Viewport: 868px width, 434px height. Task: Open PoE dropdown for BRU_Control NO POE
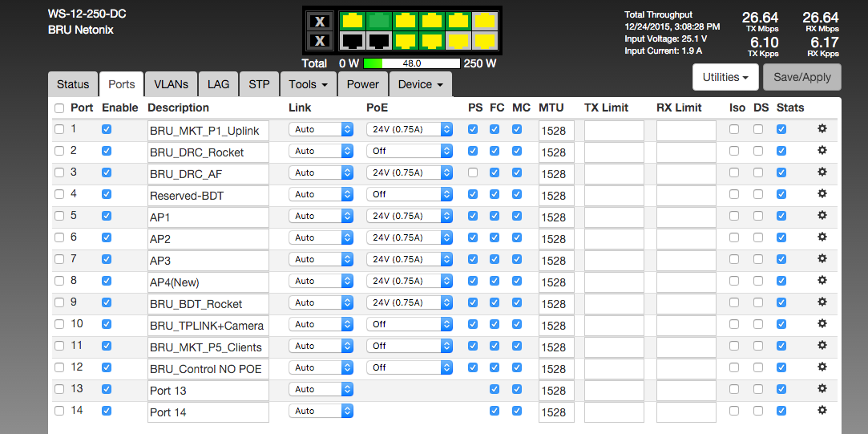[410, 367]
